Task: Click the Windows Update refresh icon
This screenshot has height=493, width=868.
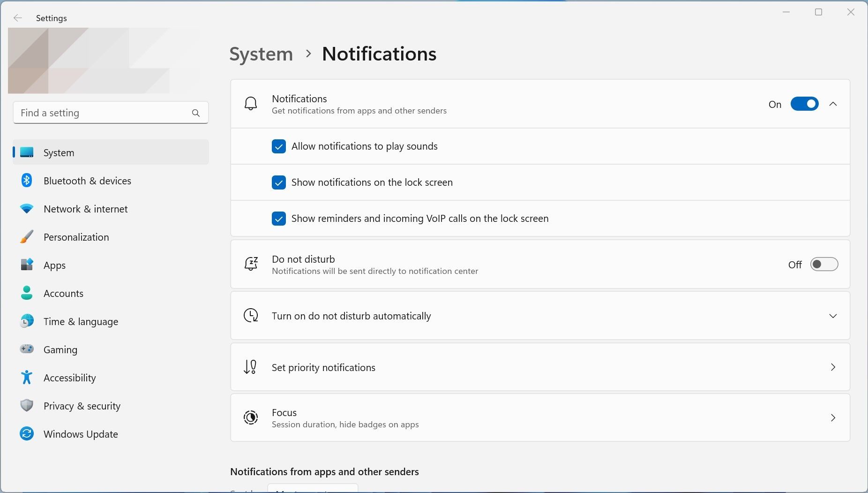Action: tap(27, 434)
